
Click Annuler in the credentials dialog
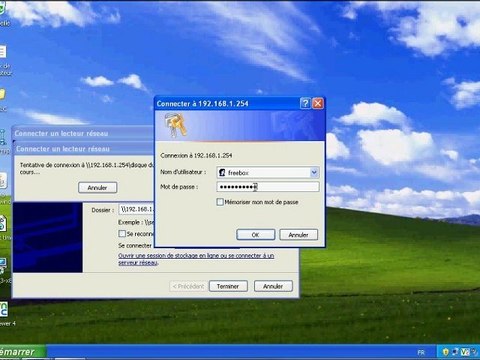coord(298,235)
